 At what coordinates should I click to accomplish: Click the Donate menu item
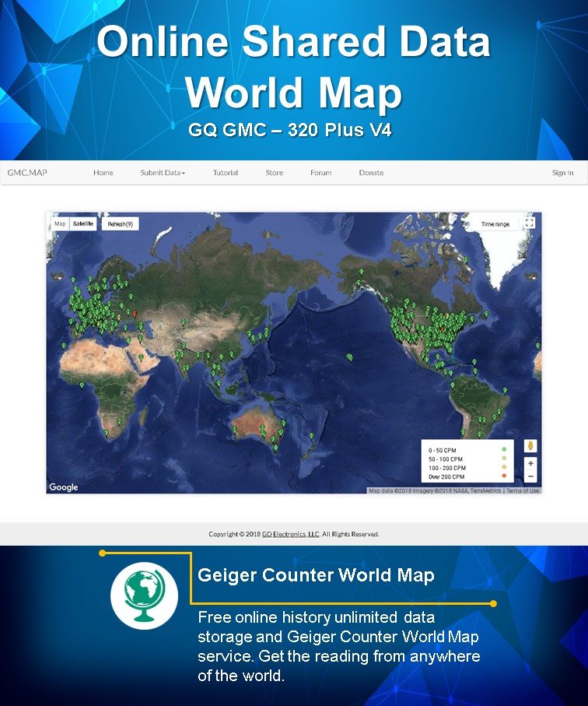coord(371,173)
